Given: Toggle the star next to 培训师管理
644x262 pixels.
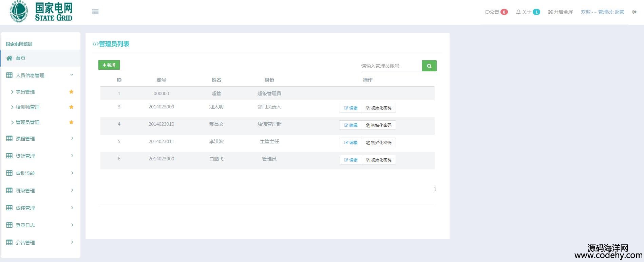Looking at the screenshot, I should 71,107.
